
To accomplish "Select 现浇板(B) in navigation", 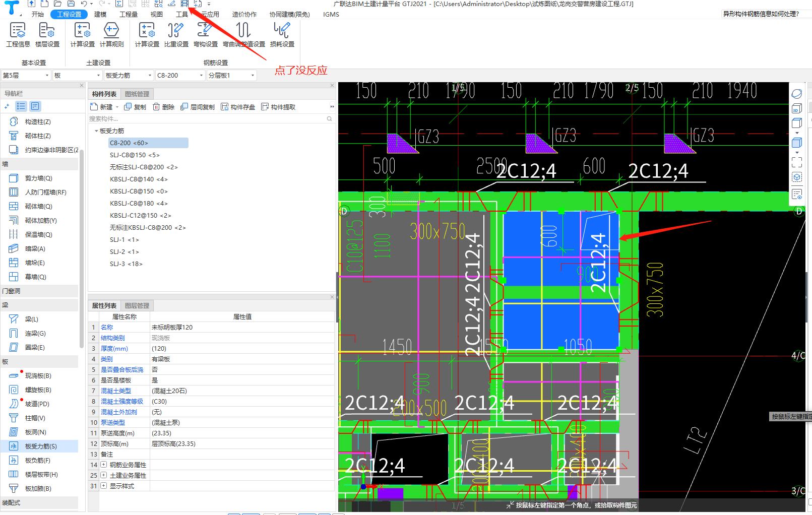I will (x=38, y=375).
